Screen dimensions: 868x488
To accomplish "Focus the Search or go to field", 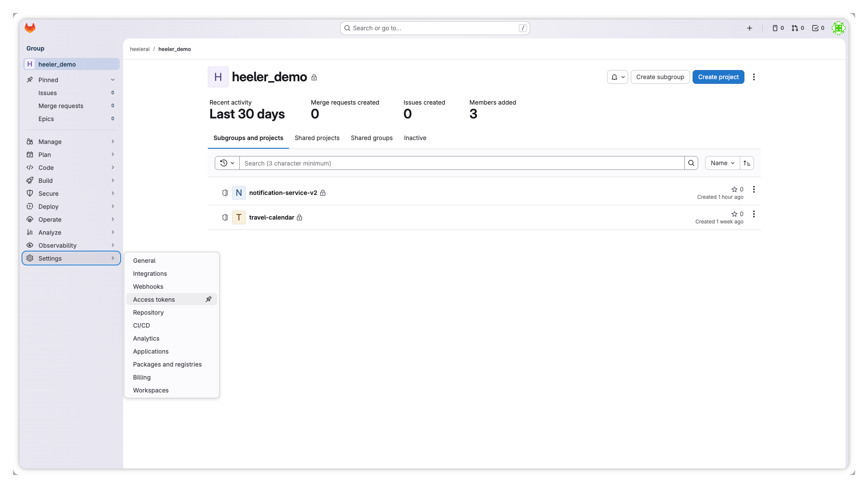I will point(435,28).
